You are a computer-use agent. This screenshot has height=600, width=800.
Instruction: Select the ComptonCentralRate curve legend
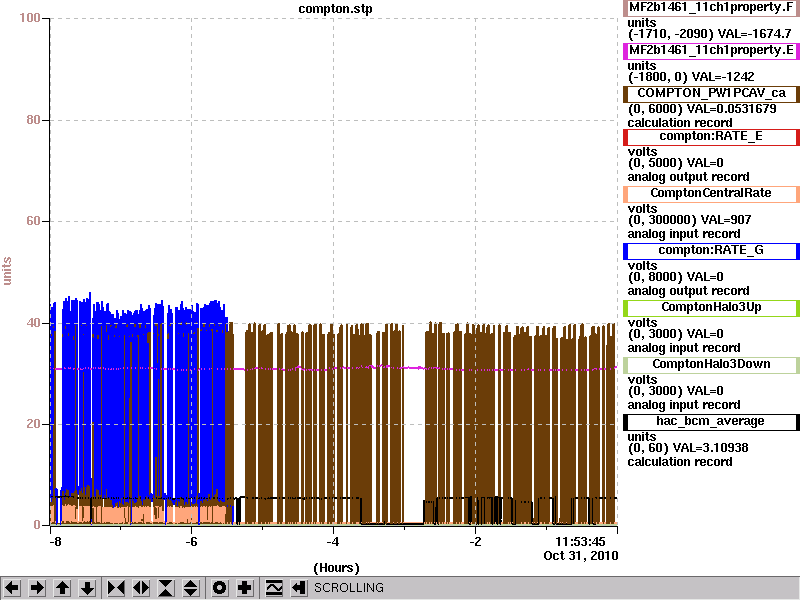[x=711, y=194]
